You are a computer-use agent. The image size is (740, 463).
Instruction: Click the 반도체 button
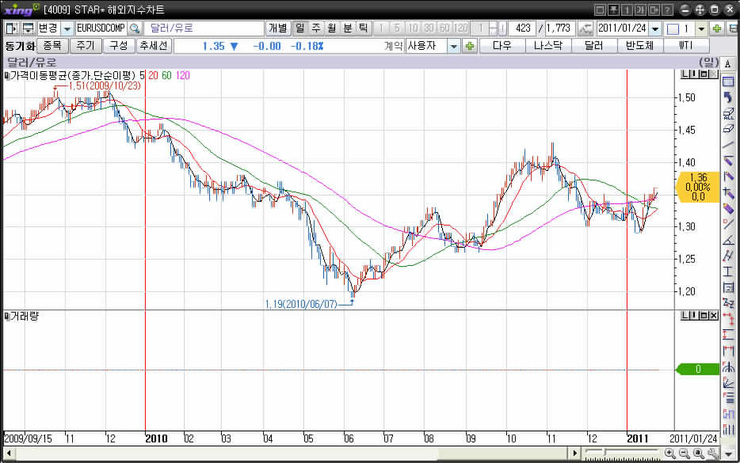(x=640, y=46)
